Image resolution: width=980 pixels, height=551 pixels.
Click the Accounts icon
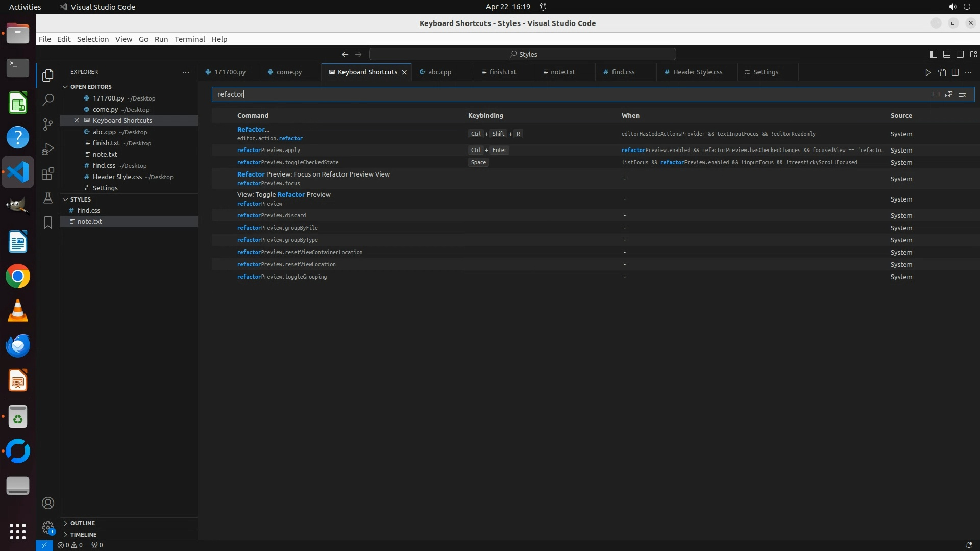48,503
